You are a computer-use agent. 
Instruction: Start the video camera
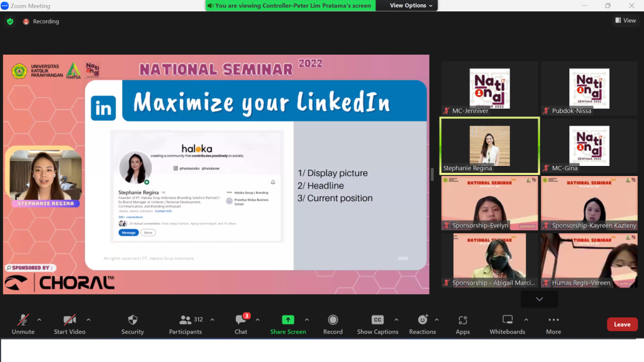(69, 320)
